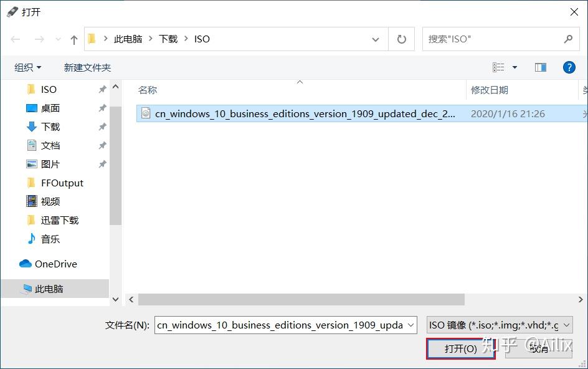
Task: Select 下载 in the address path
Action: (168, 39)
